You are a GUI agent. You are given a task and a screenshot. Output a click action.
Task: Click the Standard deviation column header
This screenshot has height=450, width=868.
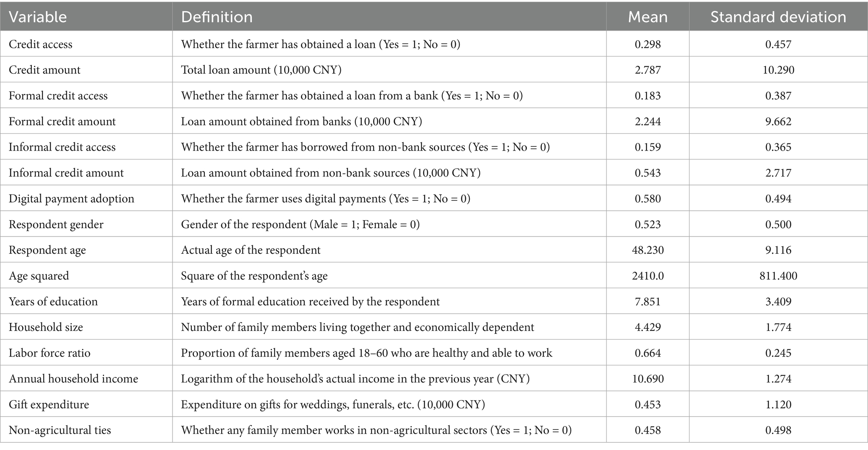tap(778, 17)
